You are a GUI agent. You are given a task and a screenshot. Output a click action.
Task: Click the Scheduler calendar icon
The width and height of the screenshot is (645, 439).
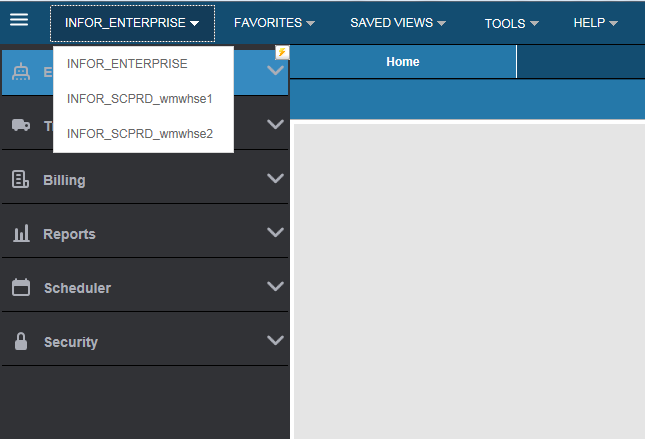tap(20, 288)
